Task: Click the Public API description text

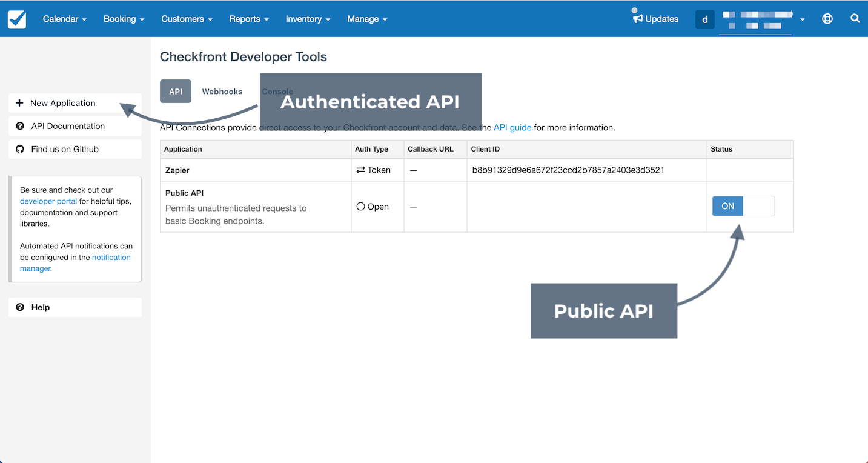Action: pyautogui.click(x=236, y=215)
